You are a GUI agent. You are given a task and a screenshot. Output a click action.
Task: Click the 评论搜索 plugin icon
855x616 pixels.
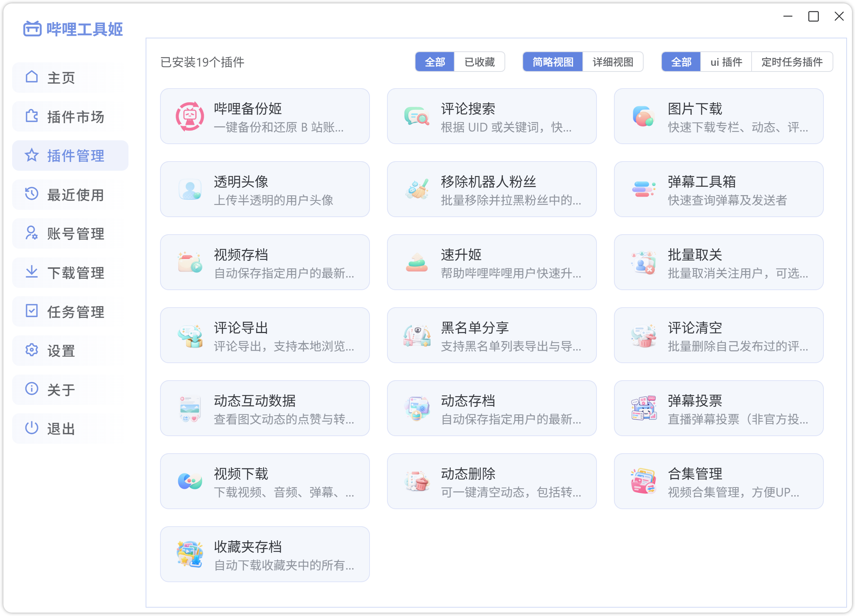tap(417, 116)
